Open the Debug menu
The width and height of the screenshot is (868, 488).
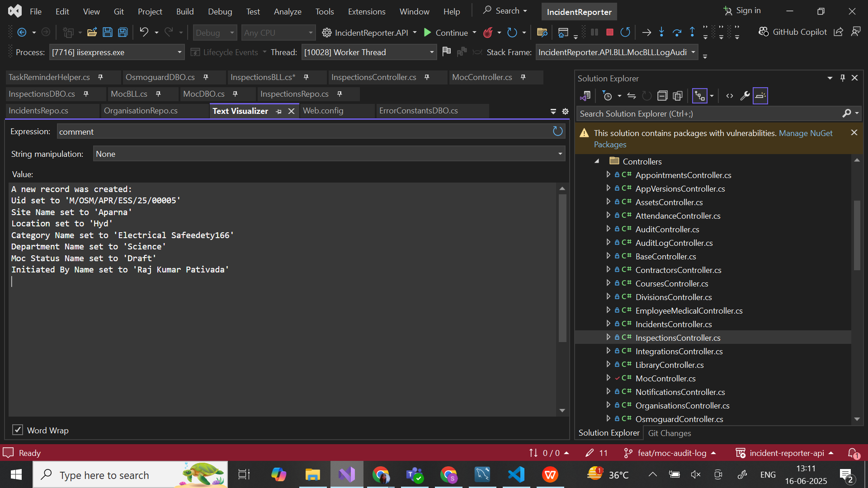[x=220, y=11]
